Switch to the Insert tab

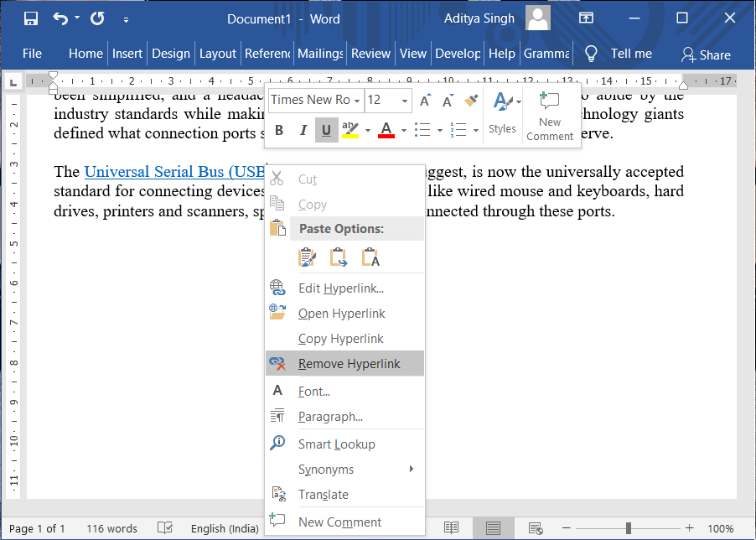click(x=127, y=54)
